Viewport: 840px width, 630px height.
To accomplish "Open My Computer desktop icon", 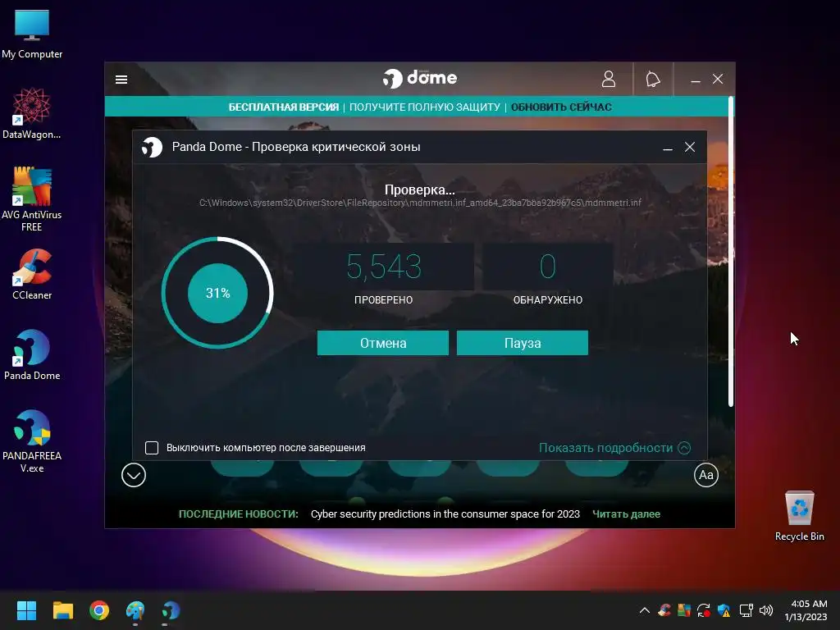I will (32, 34).
